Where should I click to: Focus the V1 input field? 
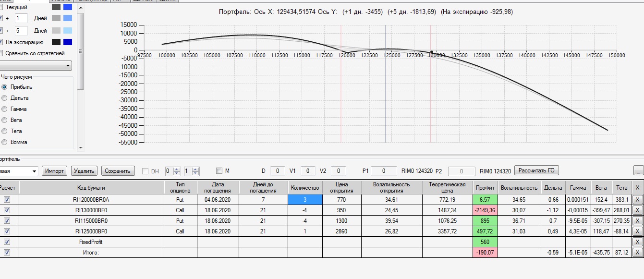click(x=308, y=171)
